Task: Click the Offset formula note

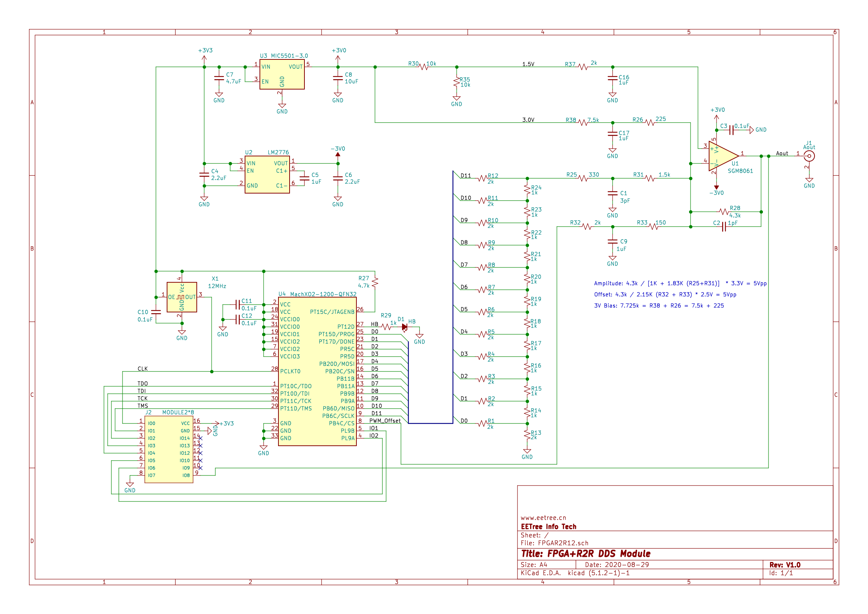Action: click(665, 294)
